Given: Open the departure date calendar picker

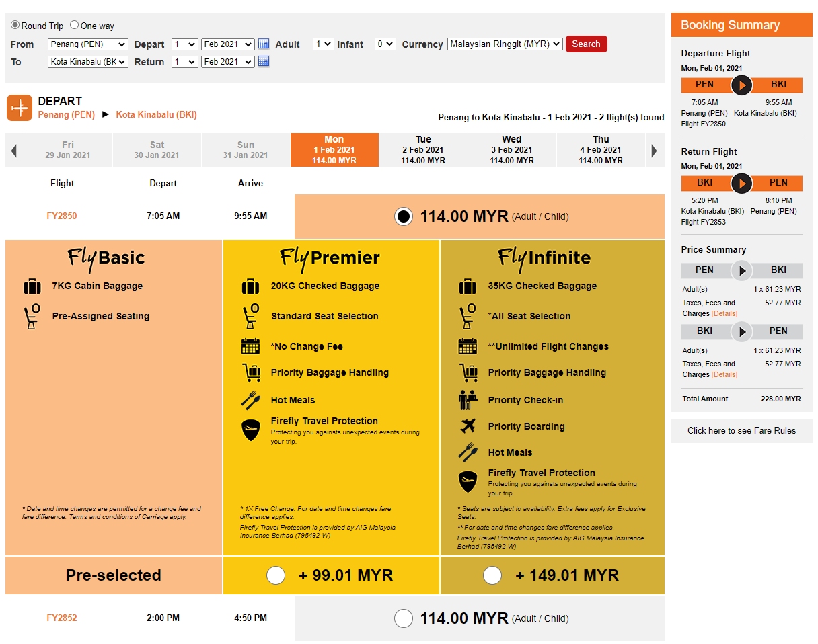Looking at the screenshot, I should click(x=263, y=44).
